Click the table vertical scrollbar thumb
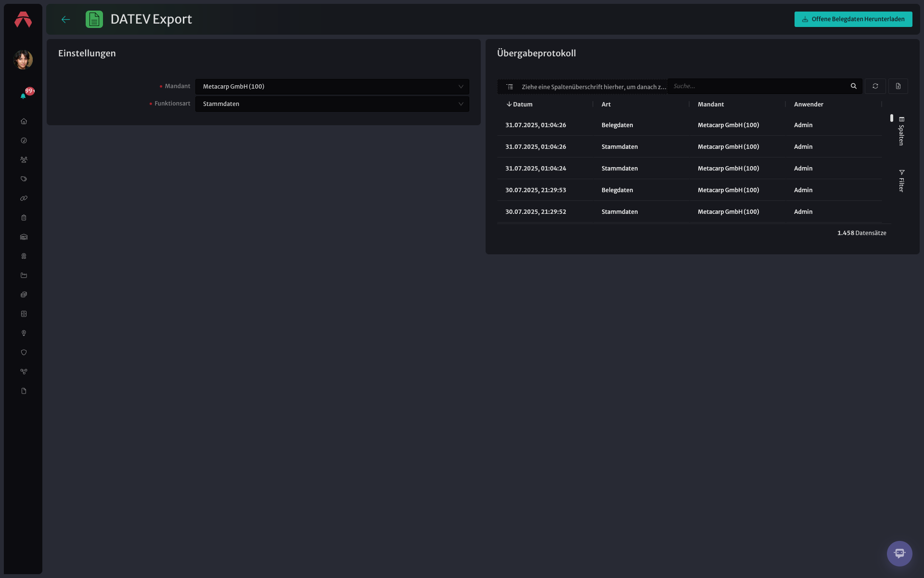This screenshot has width=924, height=578. (x=892, y=118)
